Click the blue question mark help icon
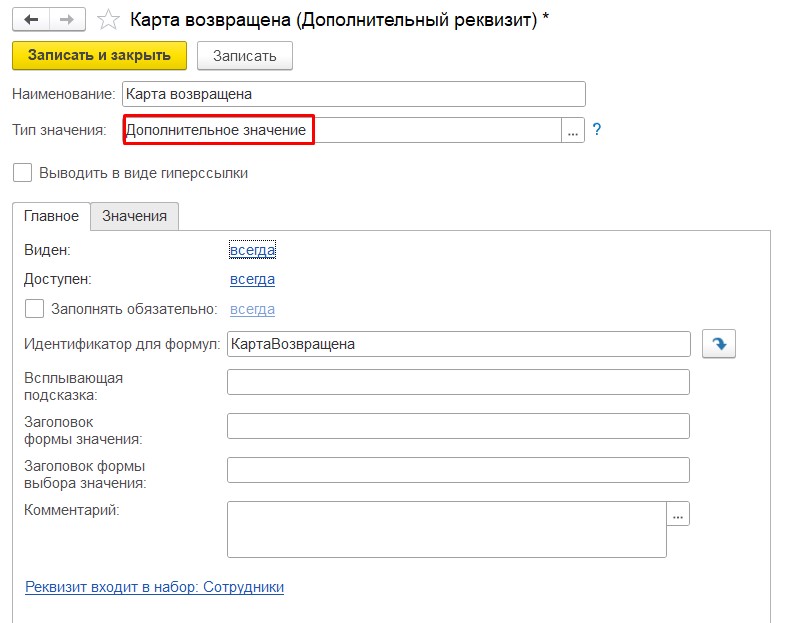 coord(597,130)
